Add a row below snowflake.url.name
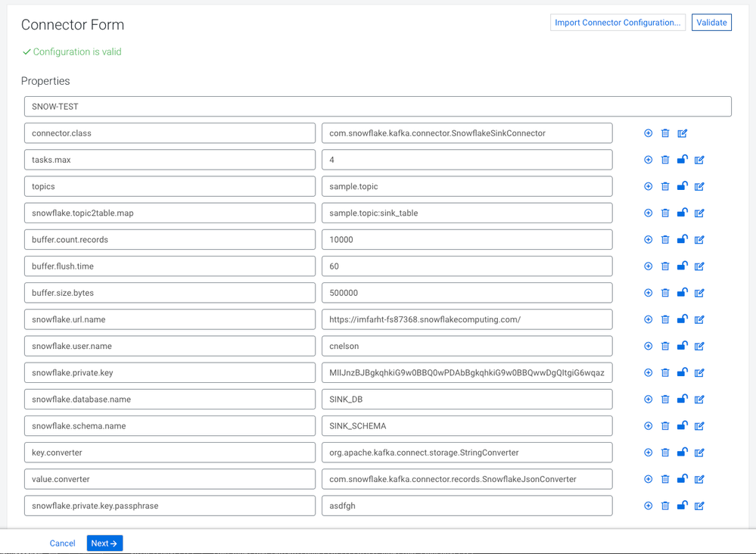Viewport: 756px width, 554px height. [648, 319]
